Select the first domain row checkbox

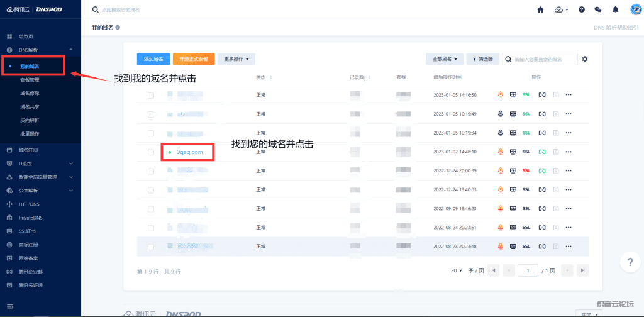point(151,95)
